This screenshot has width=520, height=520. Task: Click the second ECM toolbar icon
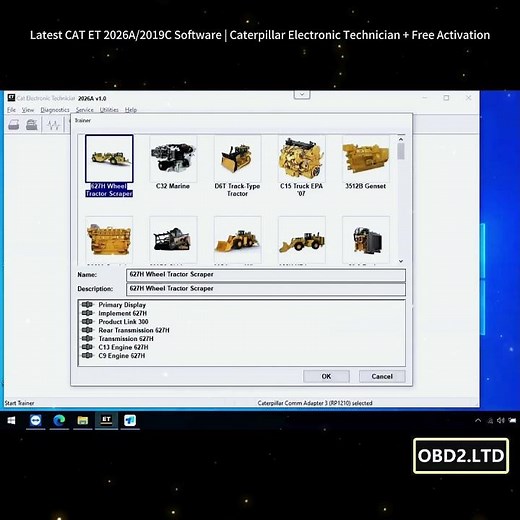pyautogui.click(x=32, y=125)
